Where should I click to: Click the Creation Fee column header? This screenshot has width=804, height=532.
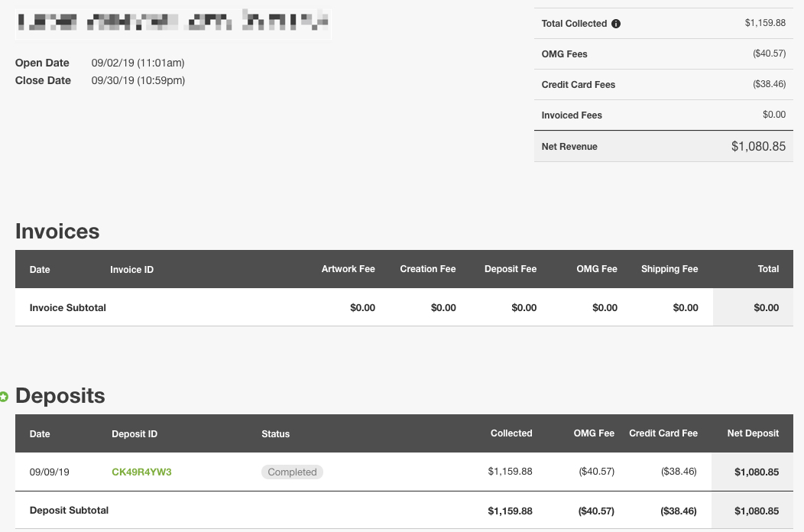click(x=428, y=269)
